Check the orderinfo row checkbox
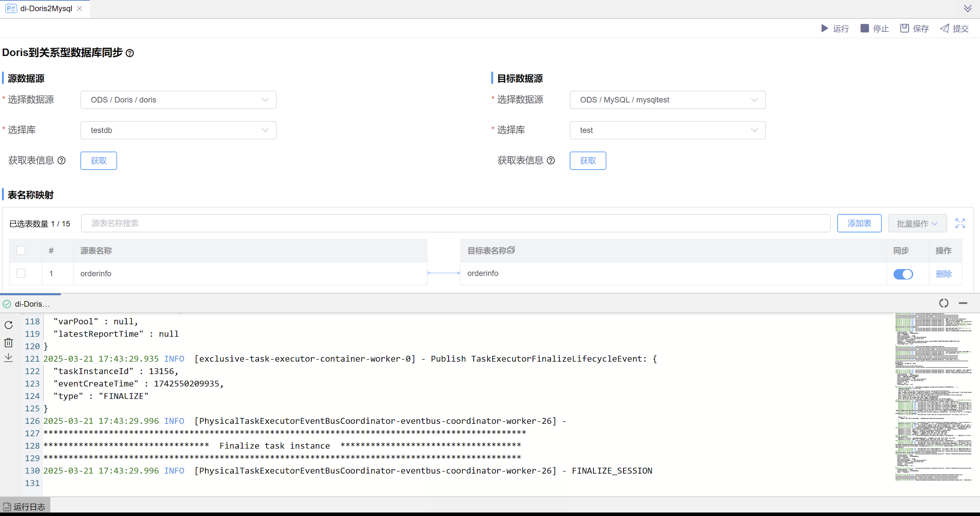Viewport: 980px width, 516px height. pos(21,273)
